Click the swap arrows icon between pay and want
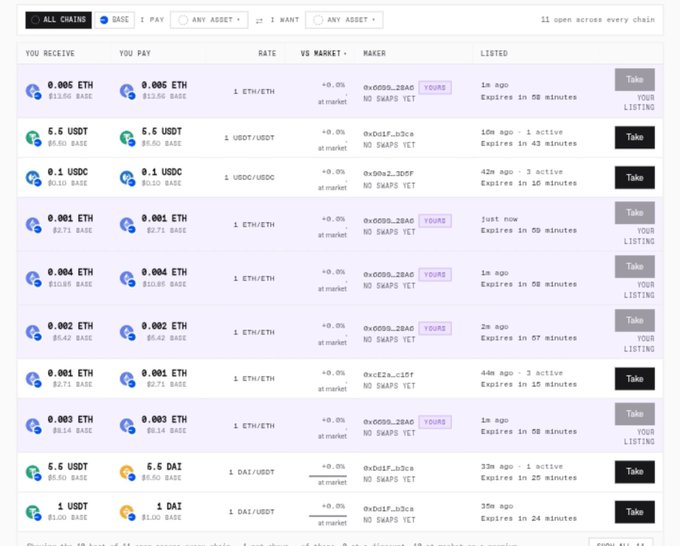 [259, 20]
